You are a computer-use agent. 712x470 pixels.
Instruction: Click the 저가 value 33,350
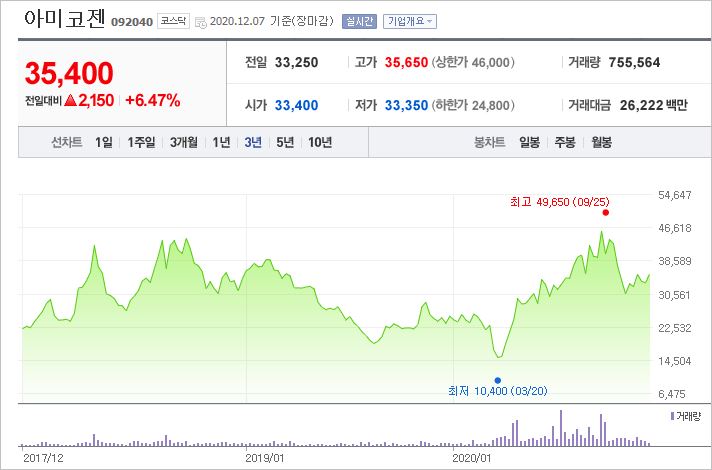(x=406, y=105)
